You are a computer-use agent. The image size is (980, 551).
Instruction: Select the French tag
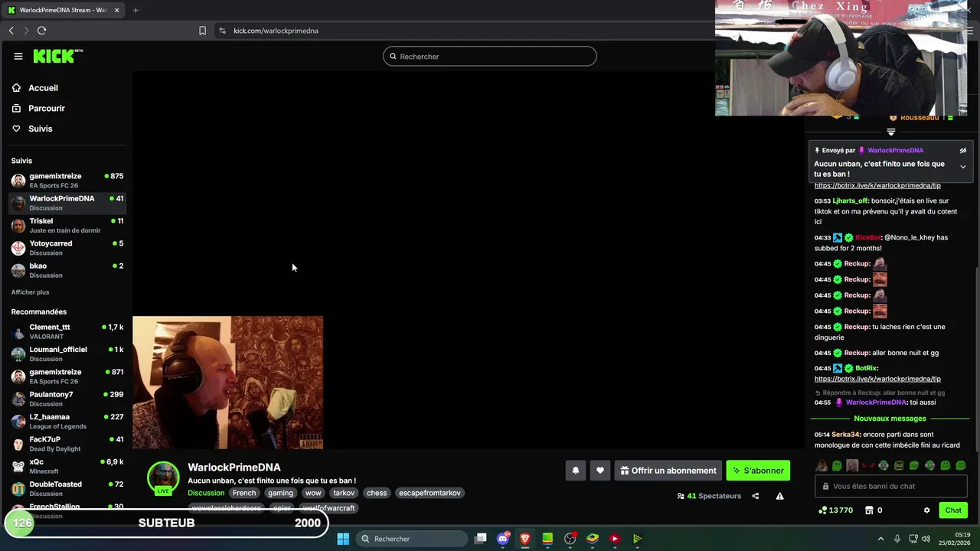point(244,493)
